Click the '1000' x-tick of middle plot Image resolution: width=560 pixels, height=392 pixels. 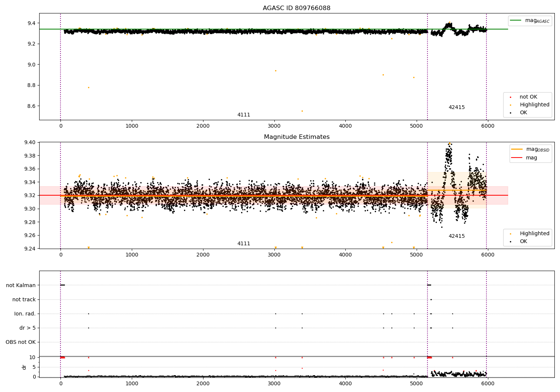132,255
